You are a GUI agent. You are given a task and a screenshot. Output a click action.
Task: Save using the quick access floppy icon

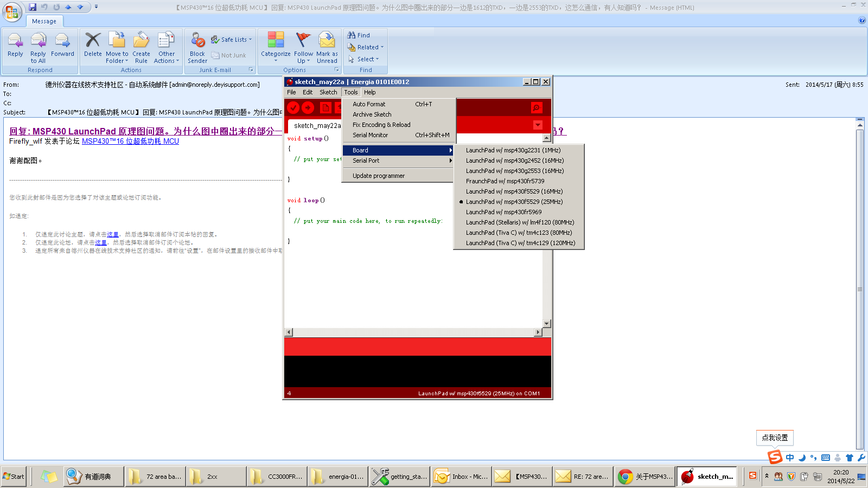33,7
